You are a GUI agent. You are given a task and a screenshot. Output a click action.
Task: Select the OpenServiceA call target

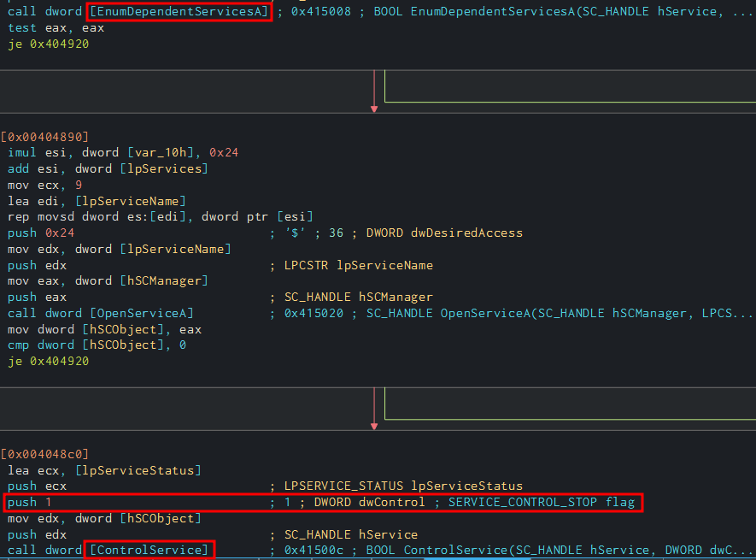[x=141, y=313]
